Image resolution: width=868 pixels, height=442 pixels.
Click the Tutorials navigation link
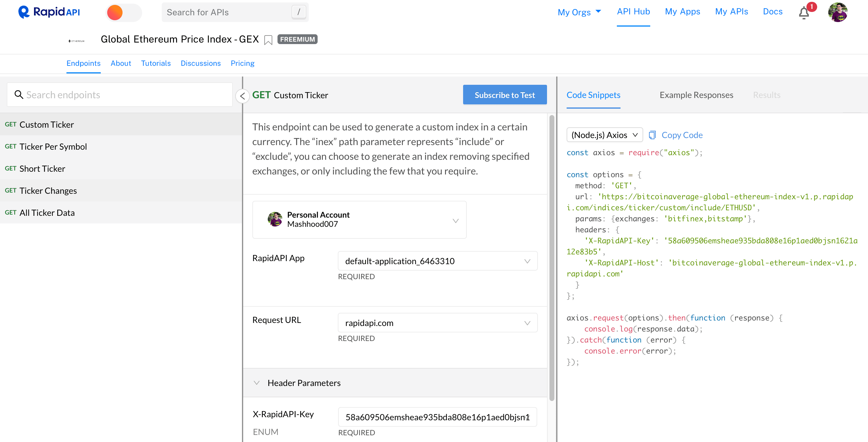click(156, 63)
